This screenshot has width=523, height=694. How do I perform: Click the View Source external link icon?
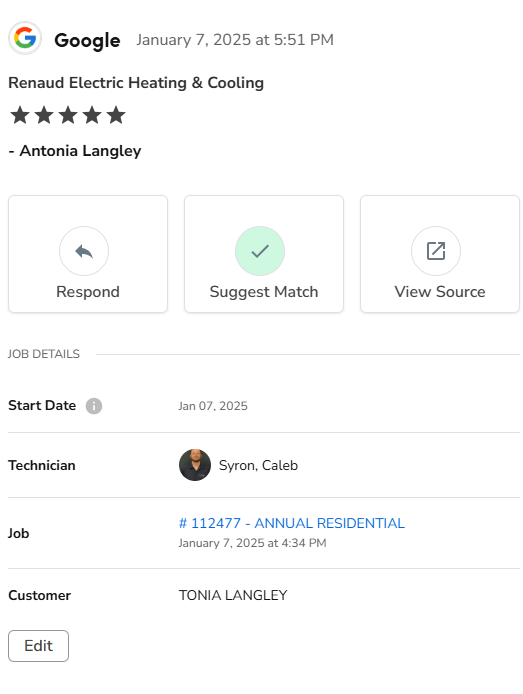436,251
